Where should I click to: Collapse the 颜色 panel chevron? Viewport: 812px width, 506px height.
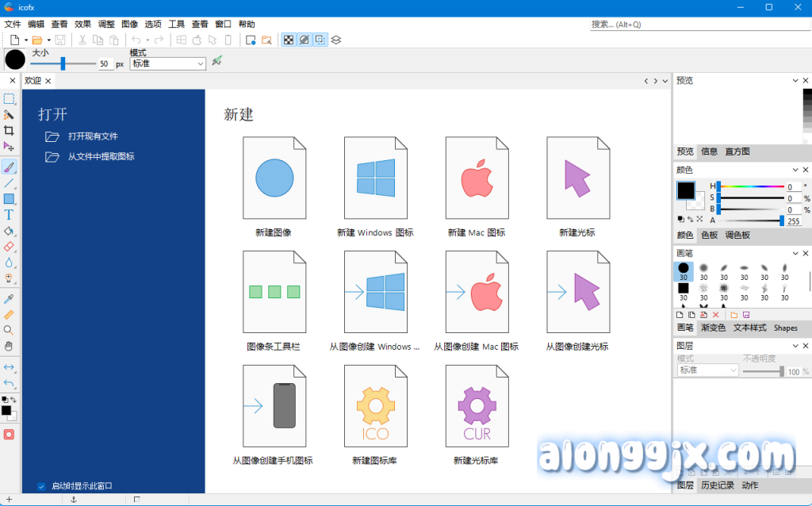[x=796, y=170]
